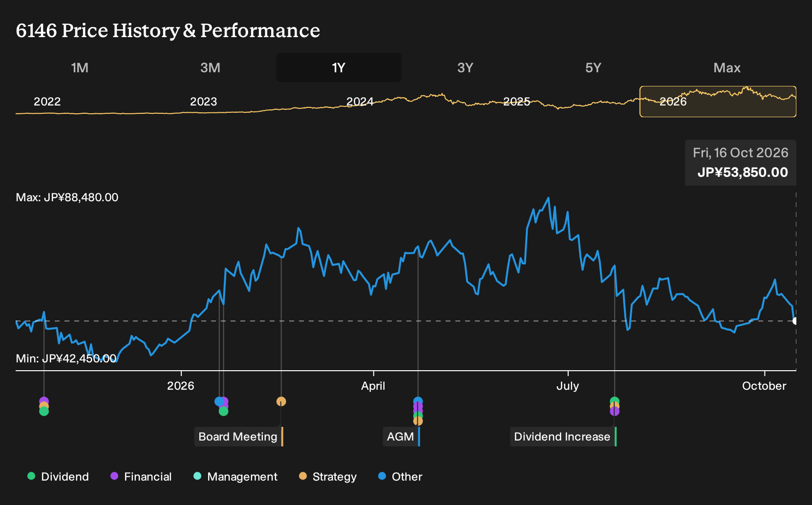Screen dimensions: 812x505
Task: Click the highlighted 2026 range selector in overview
Action: point(718,102)
